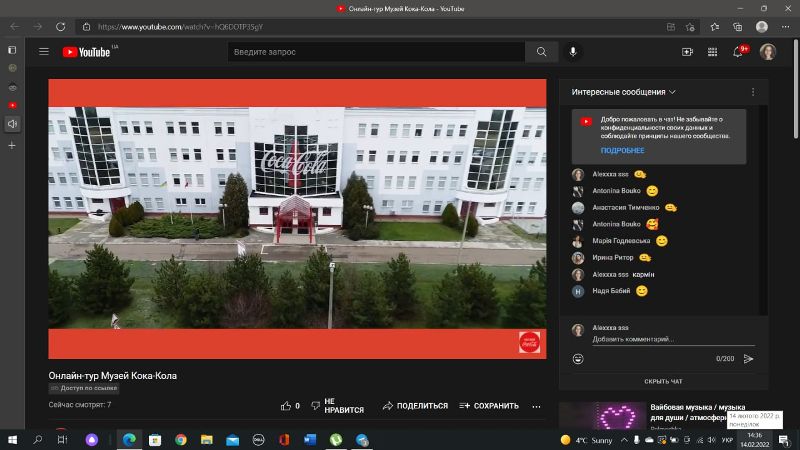The image size is (800, 450).
Task: Expand the Интересные сообщения chat filter
Action: pyautogui.click(x=623, y=92)
